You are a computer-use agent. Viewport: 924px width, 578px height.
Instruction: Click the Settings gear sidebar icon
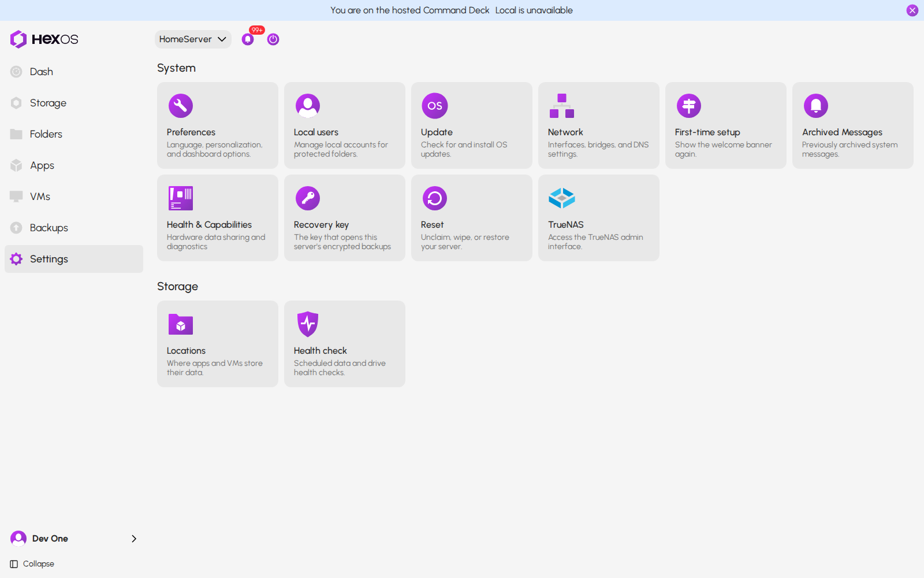coord(16,259)
